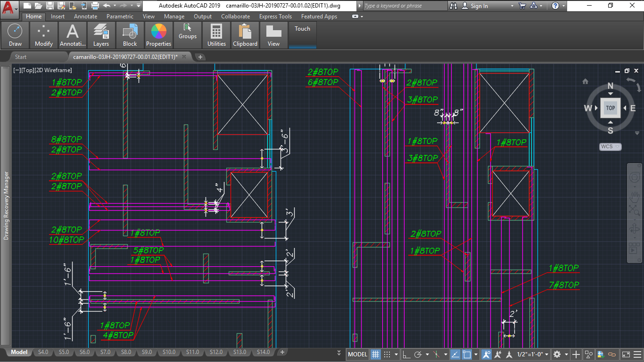Viewport: 644px width, 362px height.
Task: Expand the annotation scale 1/2"=1'-0" dropdown
Action: [x=533, y=354]
